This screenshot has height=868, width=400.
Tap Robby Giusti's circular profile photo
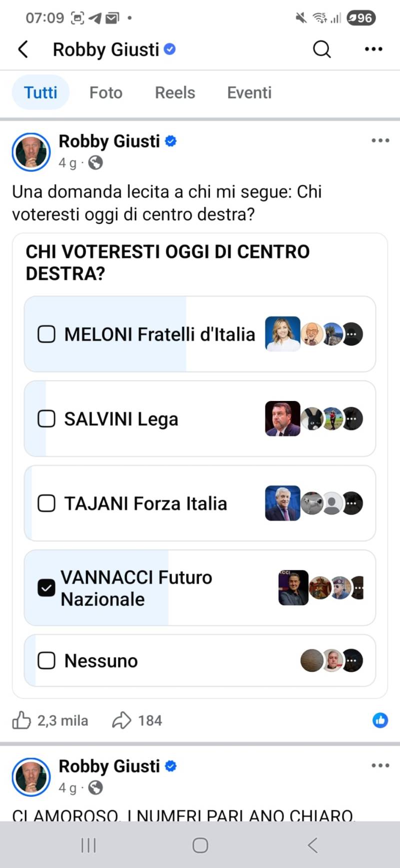(31, 152)
